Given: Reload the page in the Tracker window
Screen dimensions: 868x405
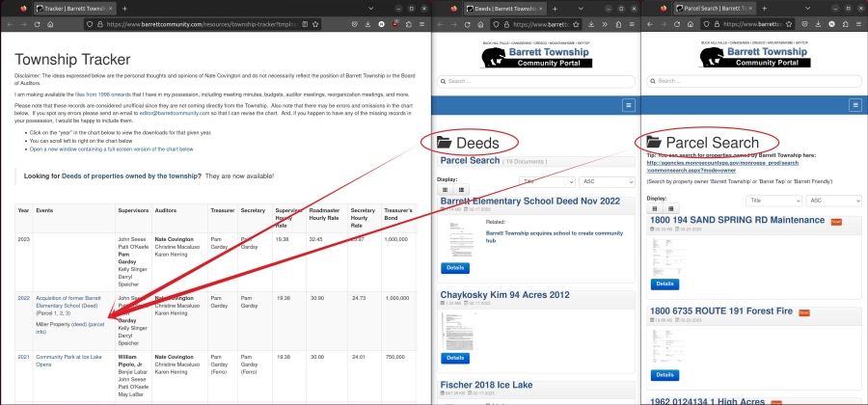Looking at the screenshot, I should click(37, 24).
